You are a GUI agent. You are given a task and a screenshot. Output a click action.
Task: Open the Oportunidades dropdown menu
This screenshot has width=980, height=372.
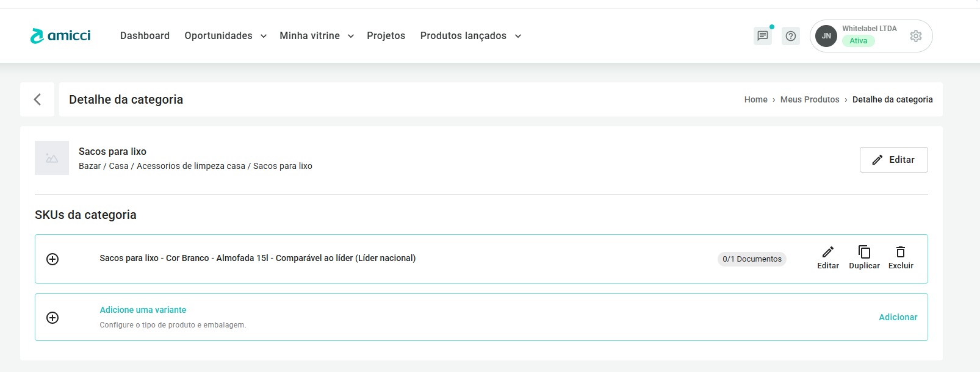225,36
